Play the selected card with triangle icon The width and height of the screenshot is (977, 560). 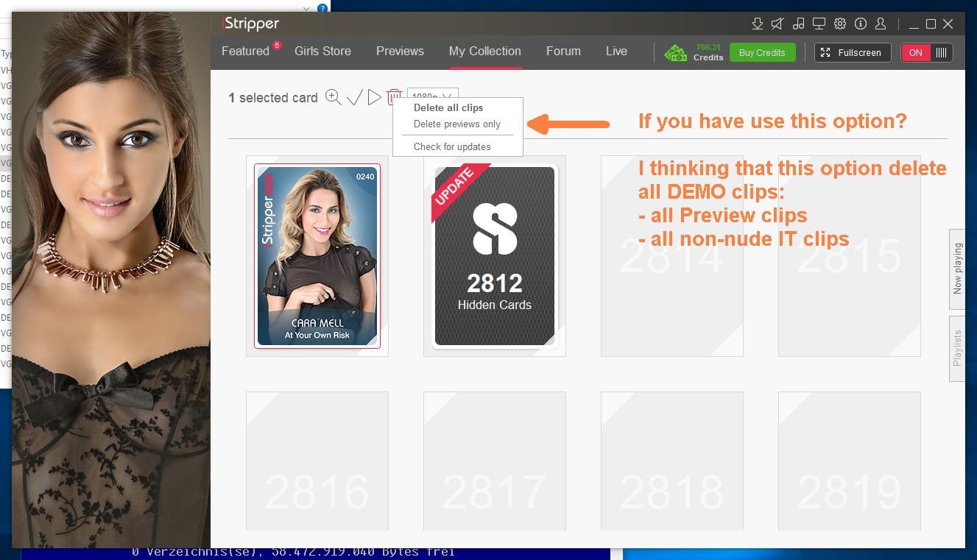point(374,97)
